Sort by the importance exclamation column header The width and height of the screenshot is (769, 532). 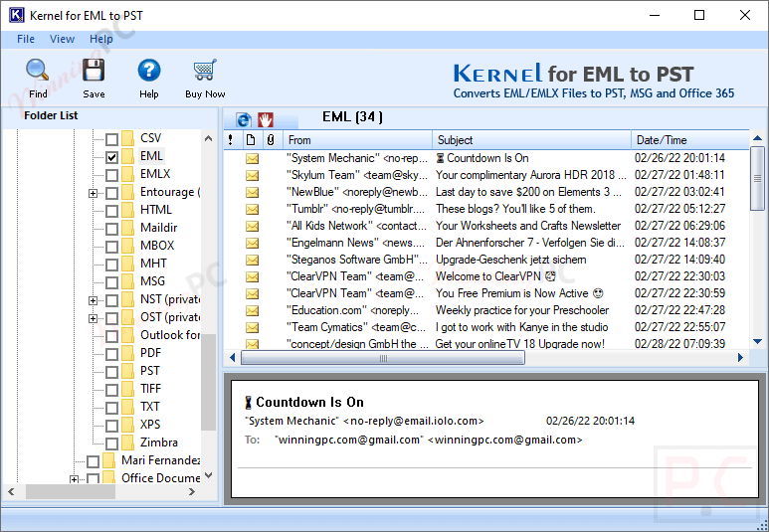(x=231, y=140)
